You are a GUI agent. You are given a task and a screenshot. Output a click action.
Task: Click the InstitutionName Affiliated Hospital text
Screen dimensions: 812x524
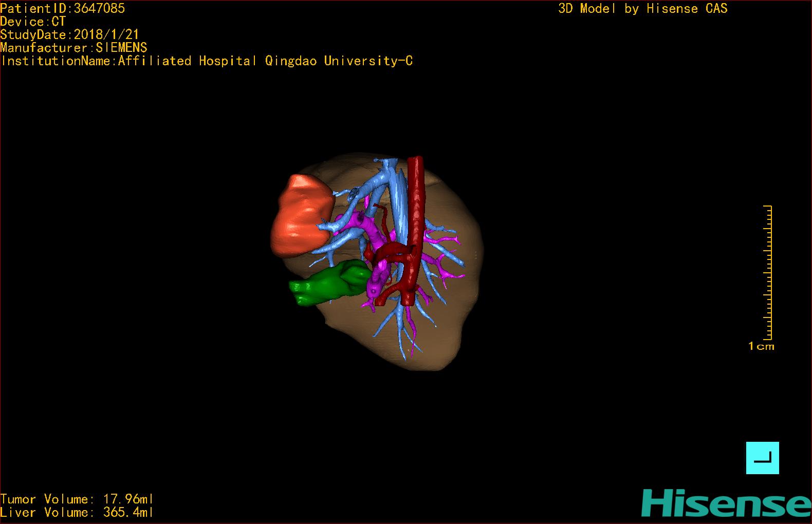coord(207,61)
